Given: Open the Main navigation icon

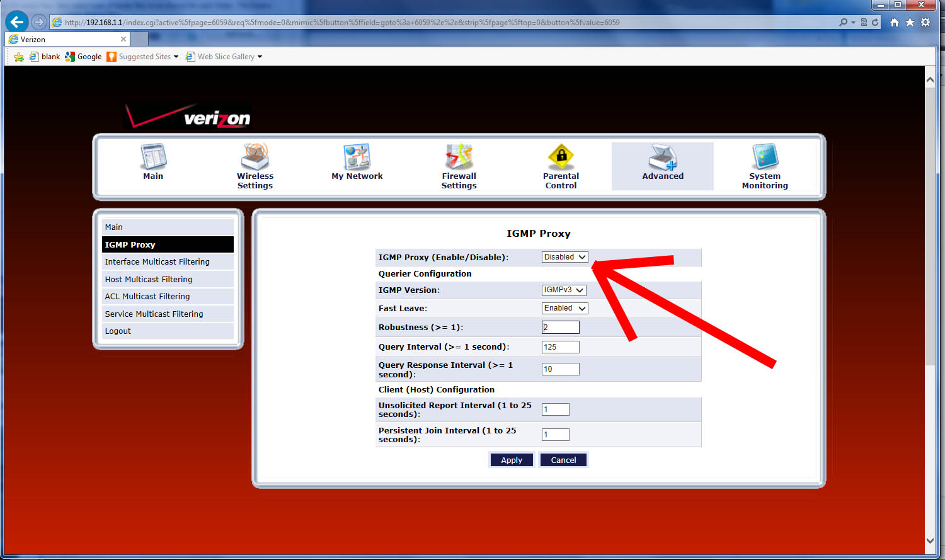Looking at the screenshot, I should coord(153,157).
